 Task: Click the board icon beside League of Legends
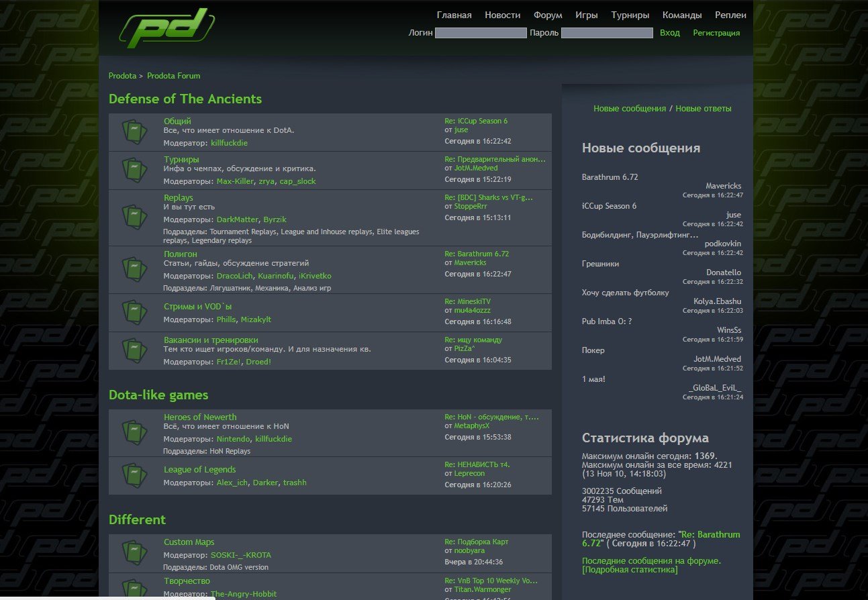coord(135,475)
